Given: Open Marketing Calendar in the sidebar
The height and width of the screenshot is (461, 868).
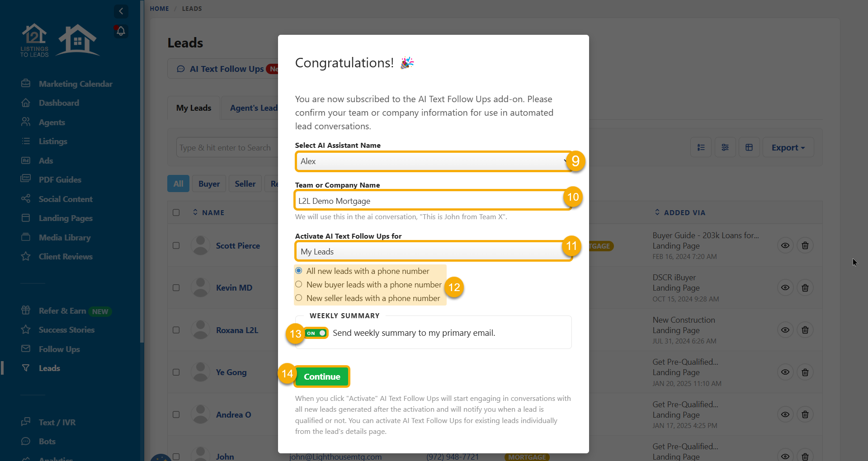Looking at the screenshot, I should 75,84.
